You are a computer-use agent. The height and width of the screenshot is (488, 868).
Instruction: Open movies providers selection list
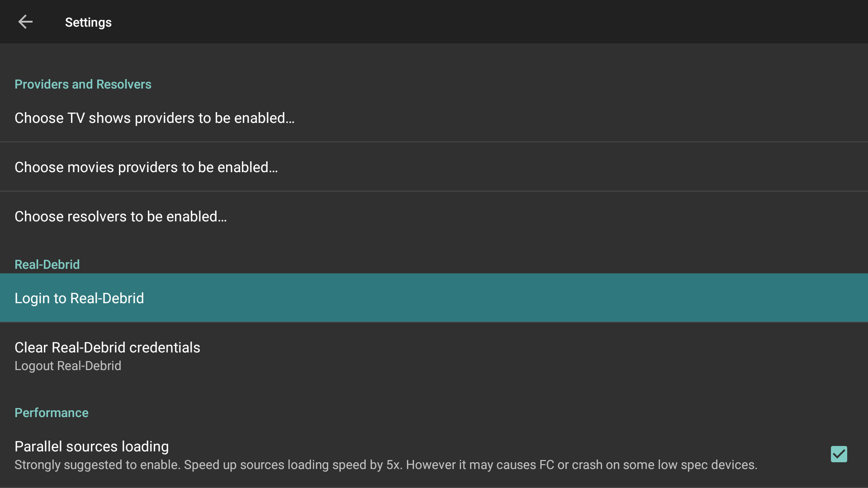434,167
